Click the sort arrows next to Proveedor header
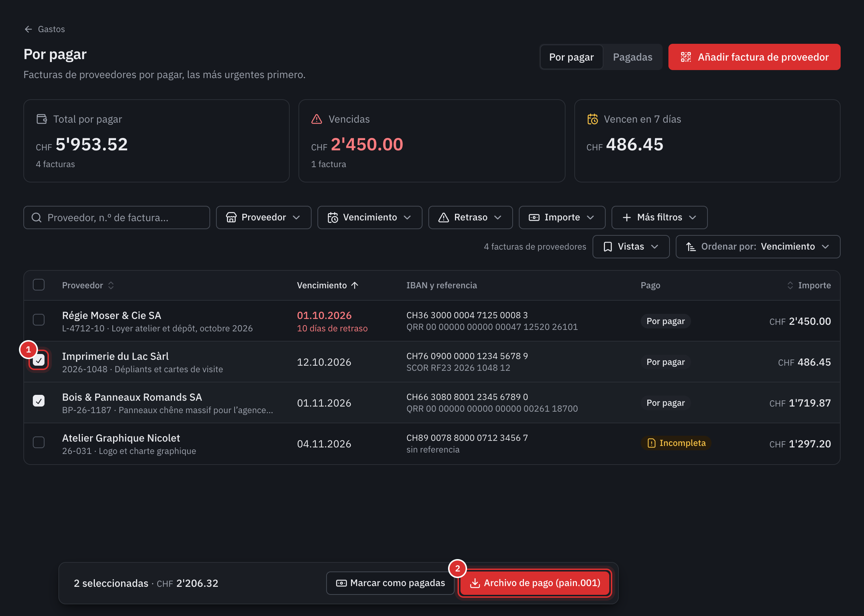 click(111, 285)
